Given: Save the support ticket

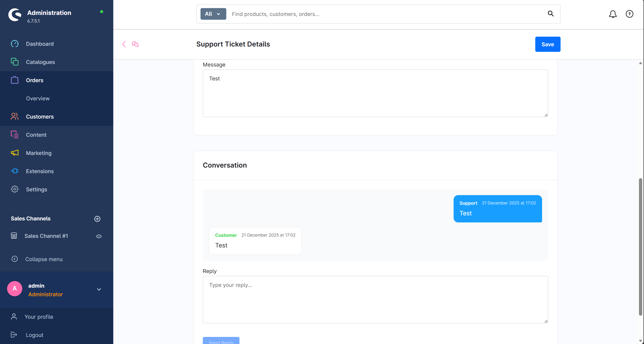Looking at the screenshot, I should click(x=548, y=44).
